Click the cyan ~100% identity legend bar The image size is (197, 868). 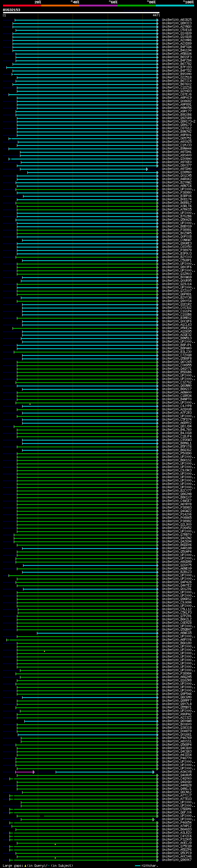175,6
